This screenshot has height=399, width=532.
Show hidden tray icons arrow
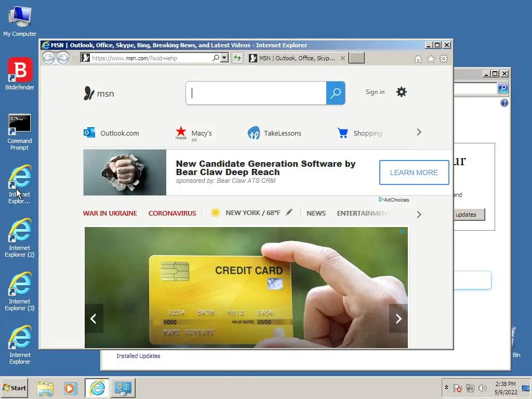point(446,388)
